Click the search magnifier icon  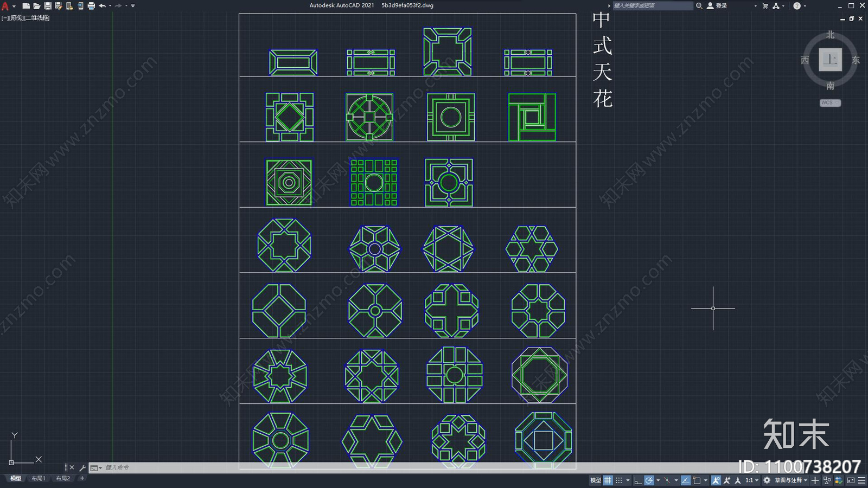coord(699,5)
